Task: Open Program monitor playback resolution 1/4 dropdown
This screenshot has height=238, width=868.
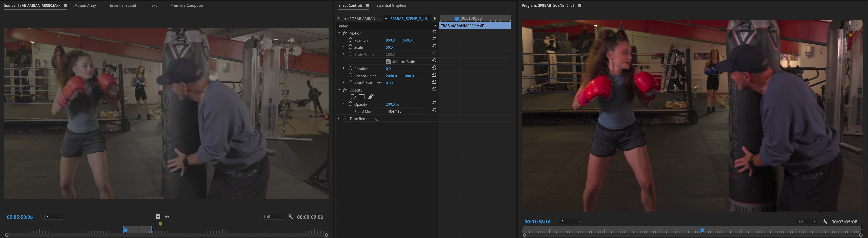Action: click(807, 222)
